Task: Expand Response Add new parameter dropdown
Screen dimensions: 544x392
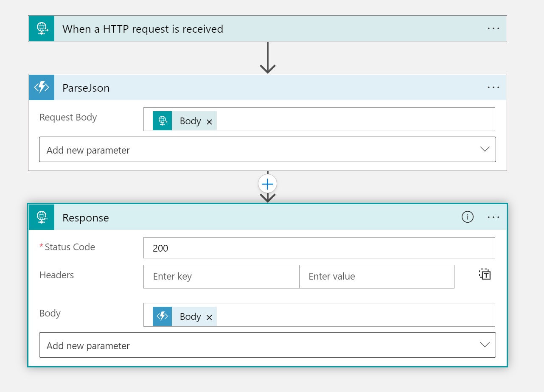Action: tap(485, 345)
